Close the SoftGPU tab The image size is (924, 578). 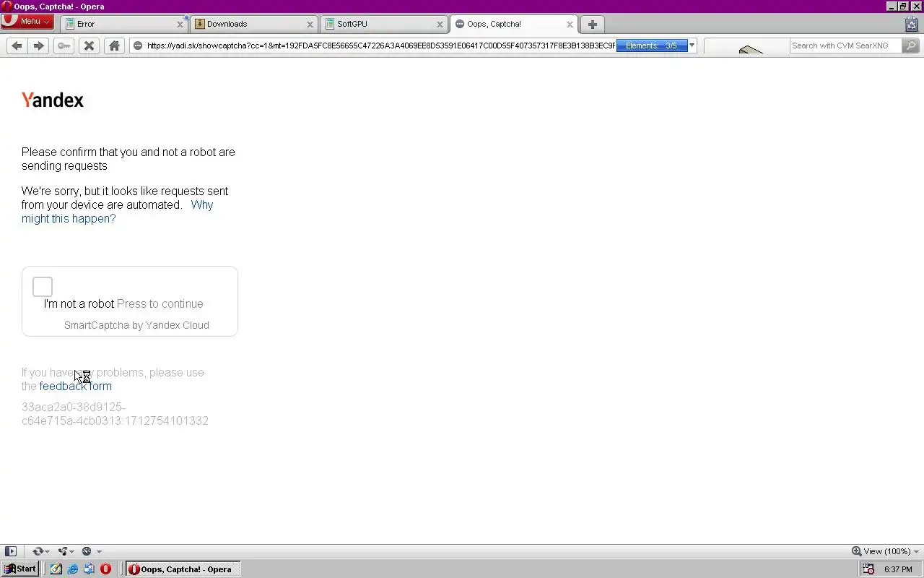440,24
